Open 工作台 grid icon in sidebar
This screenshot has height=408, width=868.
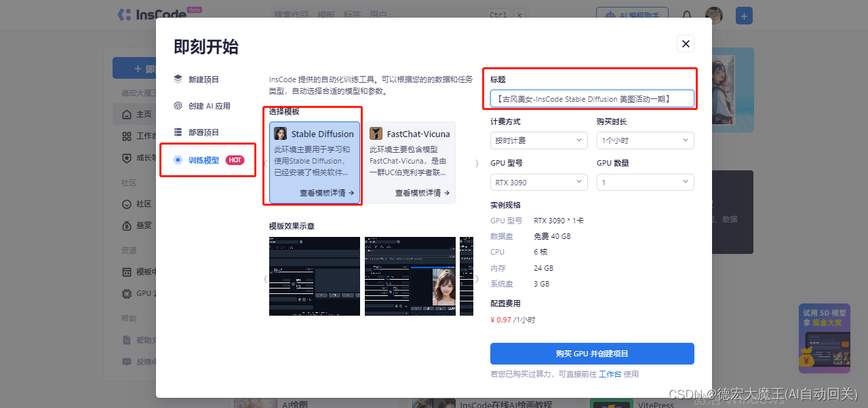point(127,136)
